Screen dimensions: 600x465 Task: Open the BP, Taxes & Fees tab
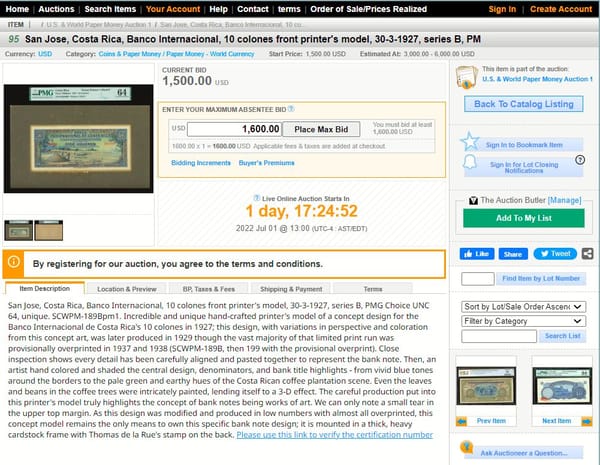(x=209, y=289)
